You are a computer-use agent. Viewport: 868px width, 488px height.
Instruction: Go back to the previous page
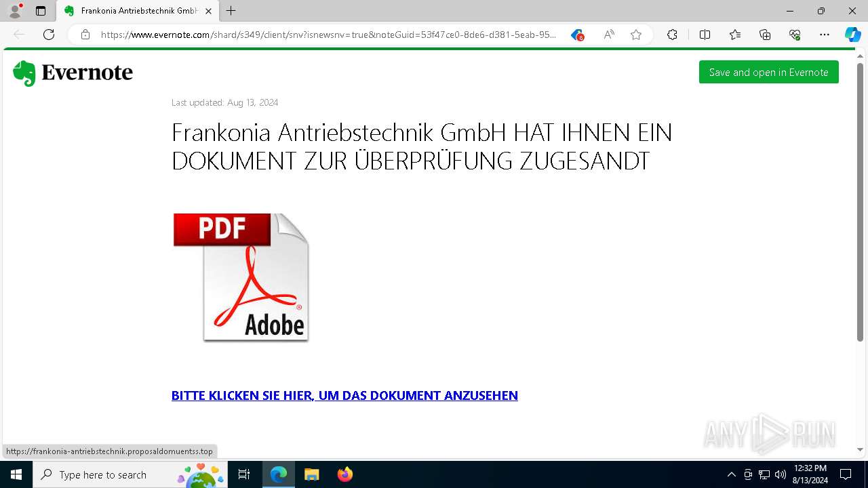coord(19,35)
